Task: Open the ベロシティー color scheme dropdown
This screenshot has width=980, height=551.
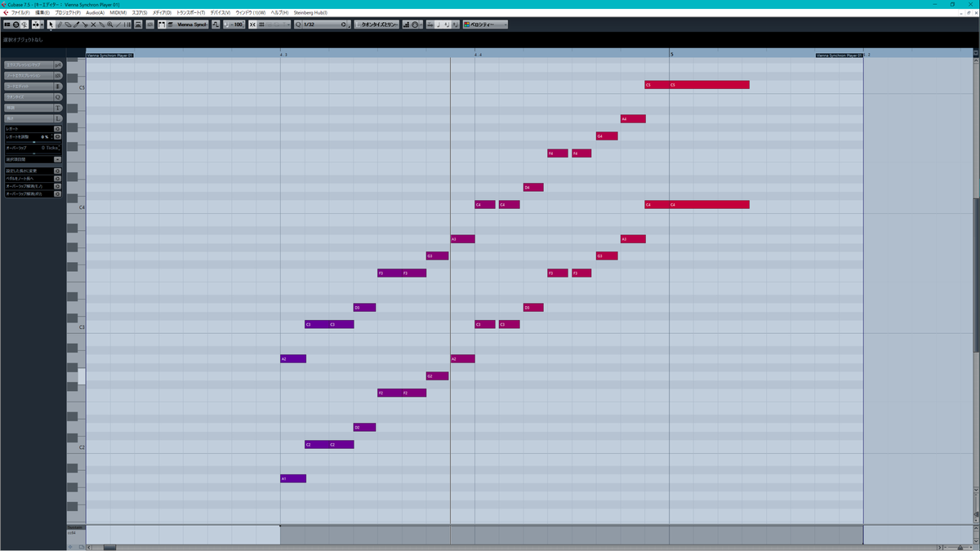Action: 485,24
